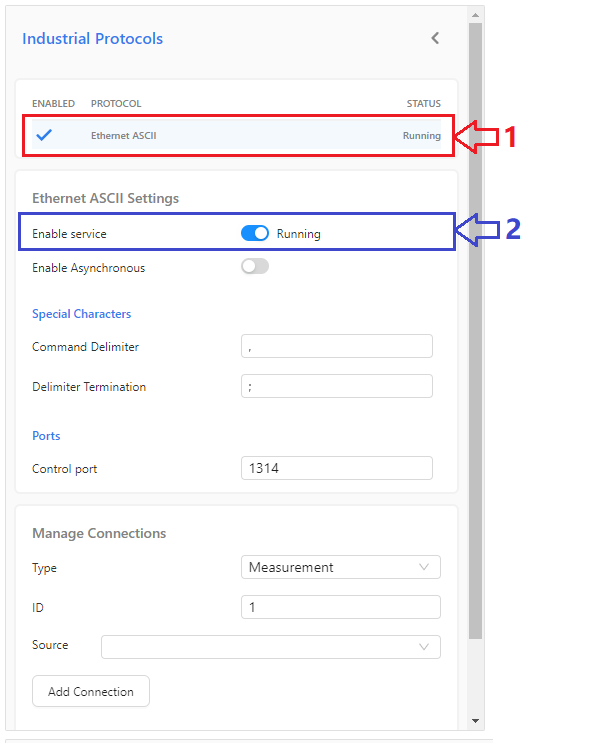The image size is (597, 743).
Task: Click the Add Connection button
Action: (91, 691)
